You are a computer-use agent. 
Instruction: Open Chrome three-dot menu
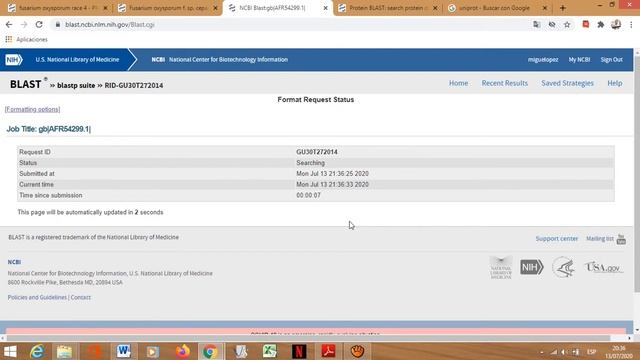click(631, 24)
